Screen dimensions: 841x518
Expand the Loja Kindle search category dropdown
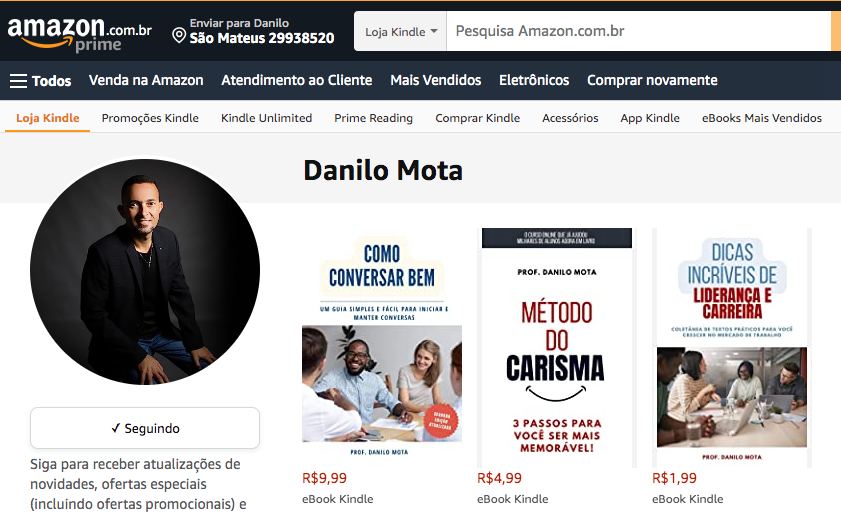(x=401, y=32)
